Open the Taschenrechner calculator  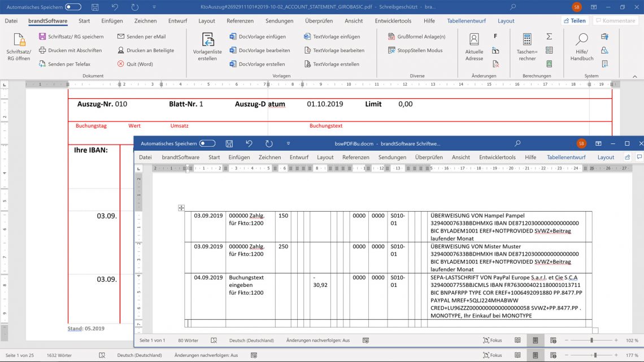click(x=527, y=47)
